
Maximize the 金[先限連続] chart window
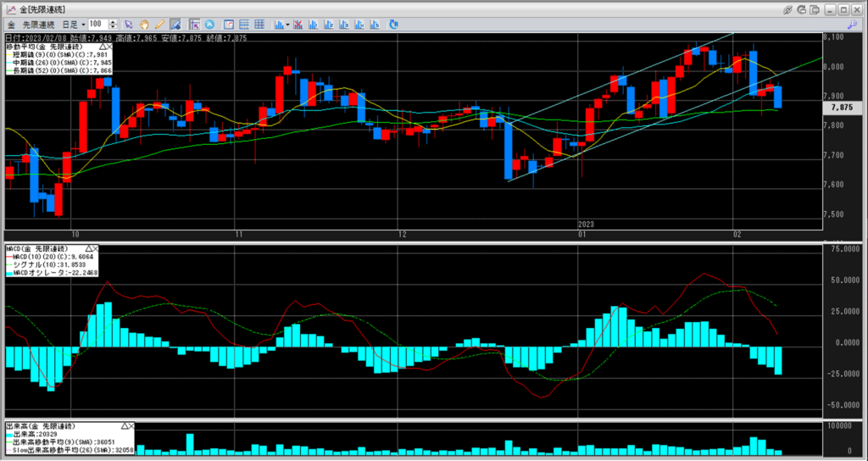[x=843, y=9]
